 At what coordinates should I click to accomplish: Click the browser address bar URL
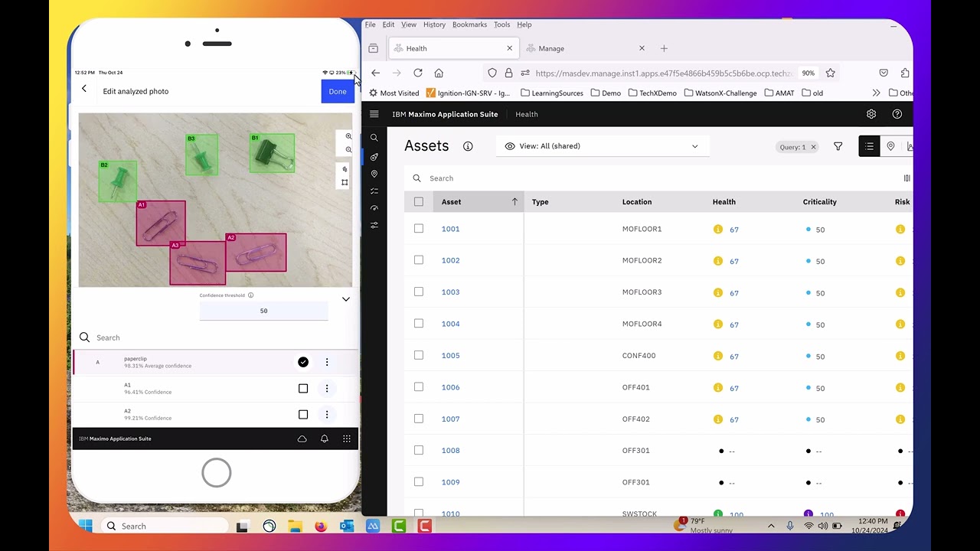click(x=663, y=73)
